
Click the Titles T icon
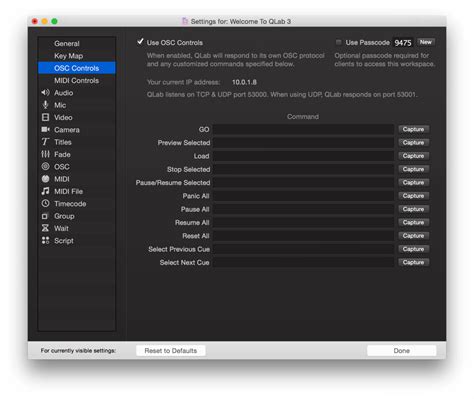click(x=45, y=142)
